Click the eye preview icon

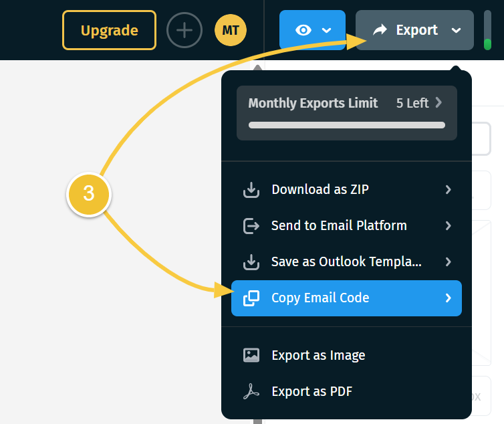point(303,30)
